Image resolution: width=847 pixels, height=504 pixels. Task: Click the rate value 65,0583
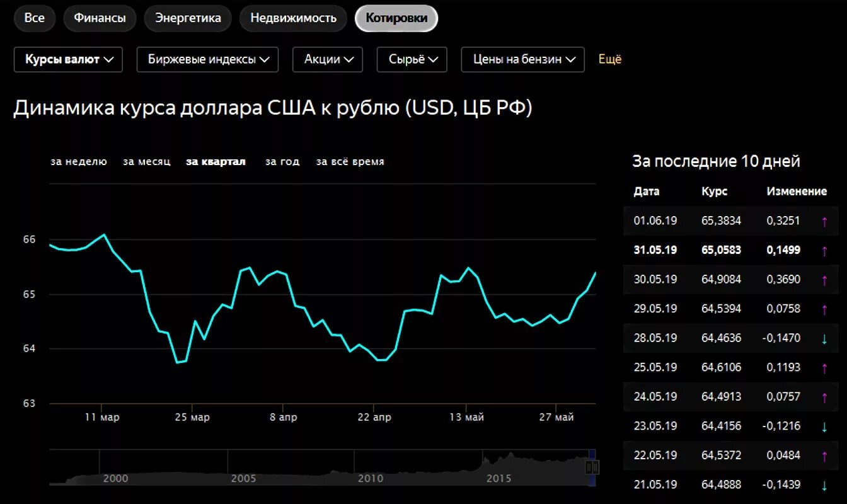point(721,250)
